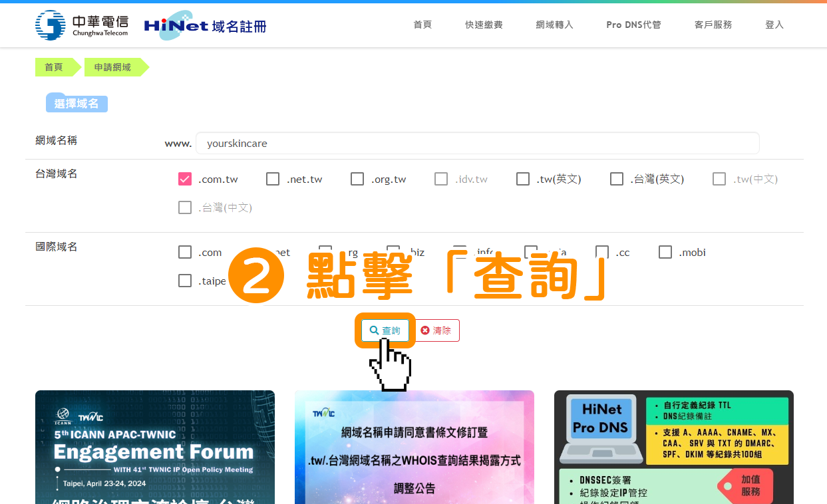
Task: Check the .mobi checkbox
Action: [665, 252]
